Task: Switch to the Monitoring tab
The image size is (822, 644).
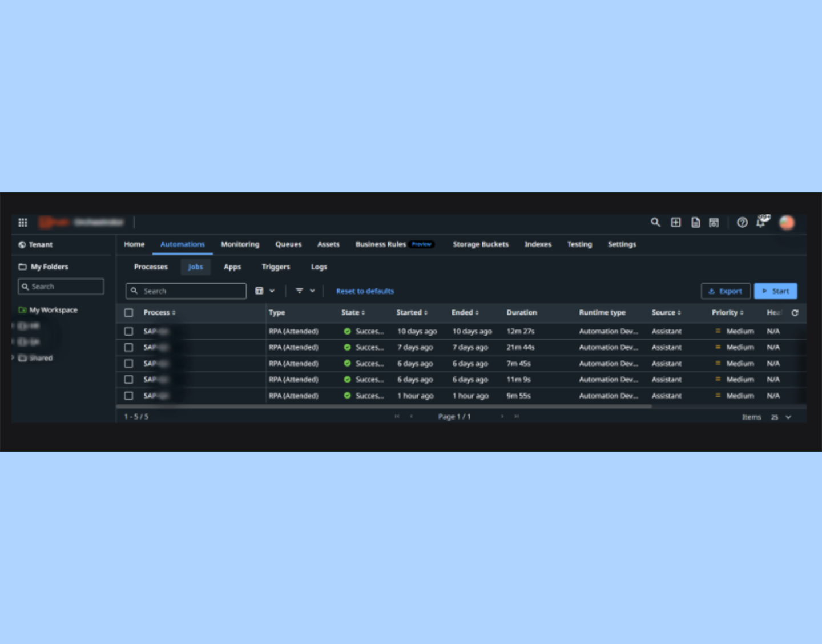Action: (x=240, y=244)
